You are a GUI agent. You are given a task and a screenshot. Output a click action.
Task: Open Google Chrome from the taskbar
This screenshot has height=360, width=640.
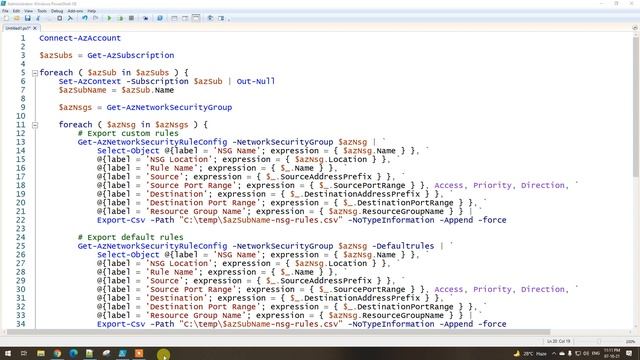(x=57, y=353)
